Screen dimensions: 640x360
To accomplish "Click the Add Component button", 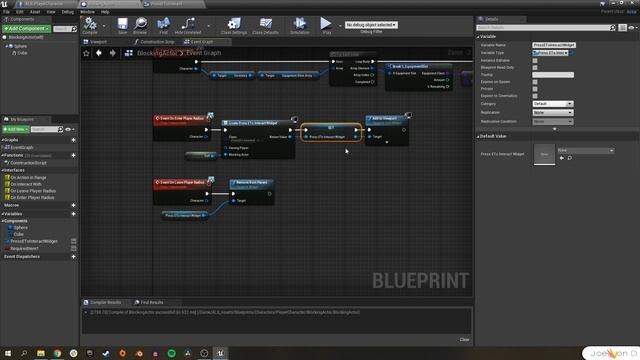I will coord(27,29).
